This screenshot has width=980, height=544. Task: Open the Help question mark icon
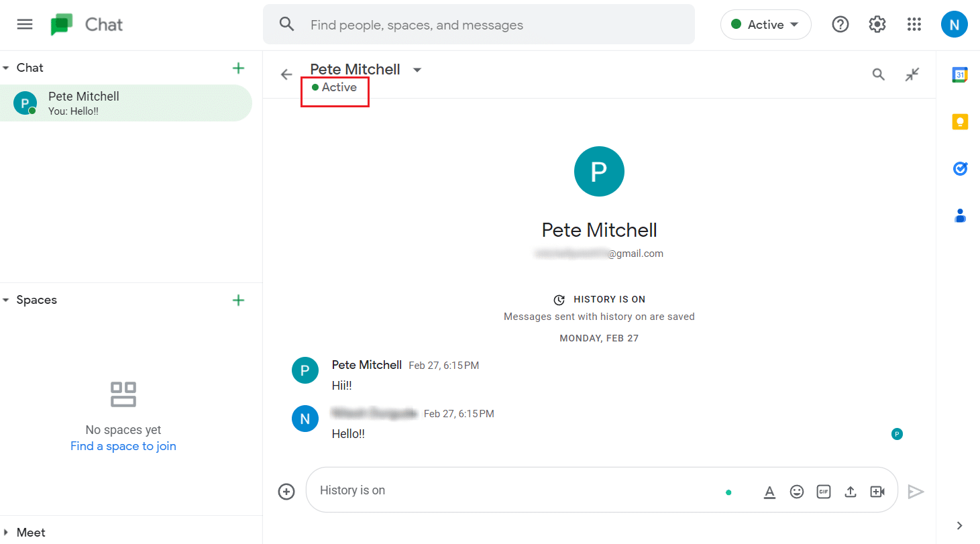tap(840, 24)
